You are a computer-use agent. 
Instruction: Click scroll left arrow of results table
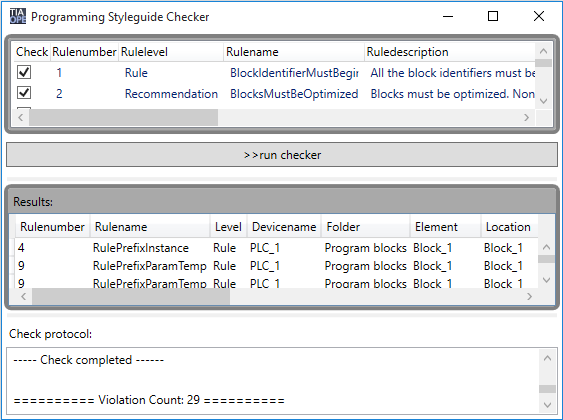point(24,297)
